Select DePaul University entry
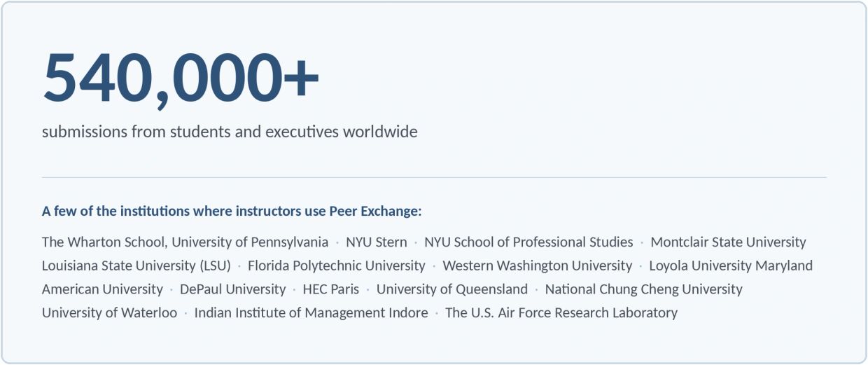The width and height of the screenshot is (868, 365). pyautogui.click(x=232, y=289)
